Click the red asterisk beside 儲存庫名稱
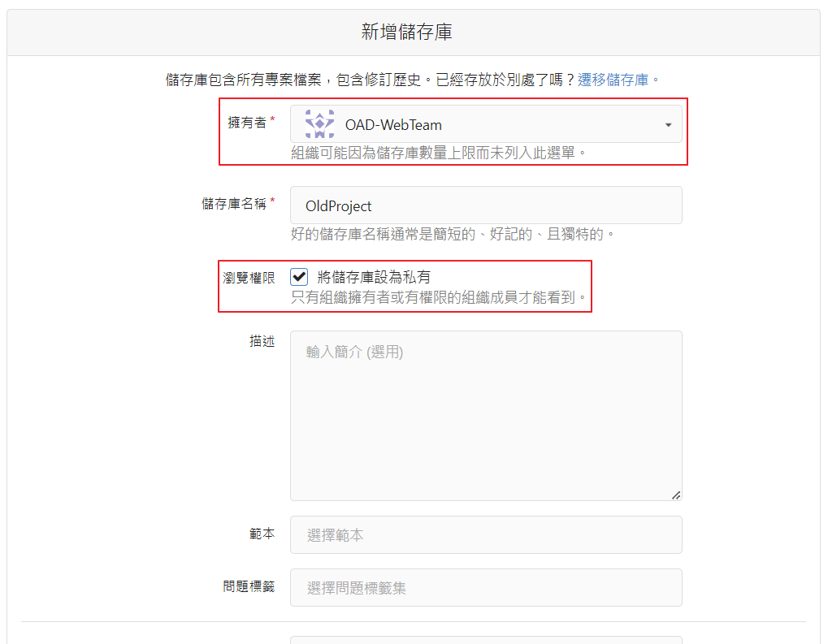This screenshot has width=828, height=644. click(x=272, y=201)
